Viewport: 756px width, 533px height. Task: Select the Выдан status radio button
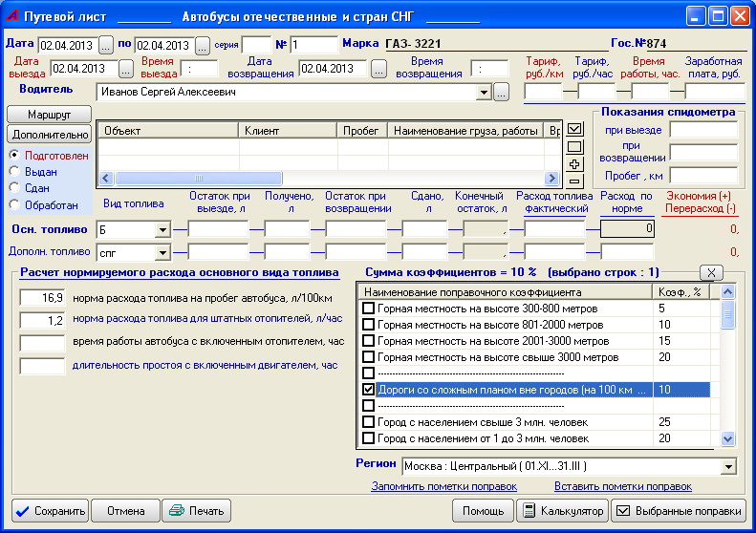[14, 170]
